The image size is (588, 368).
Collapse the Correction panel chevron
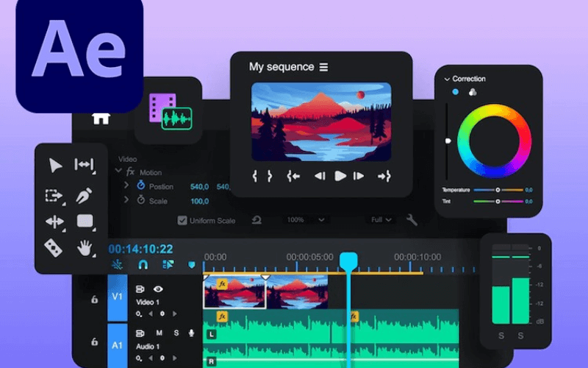[x=446, y=79]
